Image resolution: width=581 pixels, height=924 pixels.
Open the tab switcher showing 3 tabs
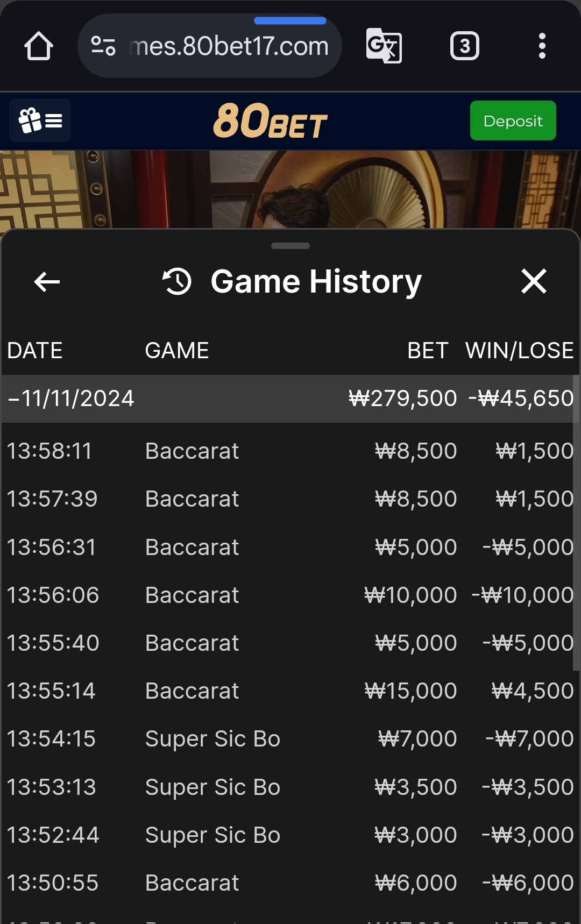(465, 46)
